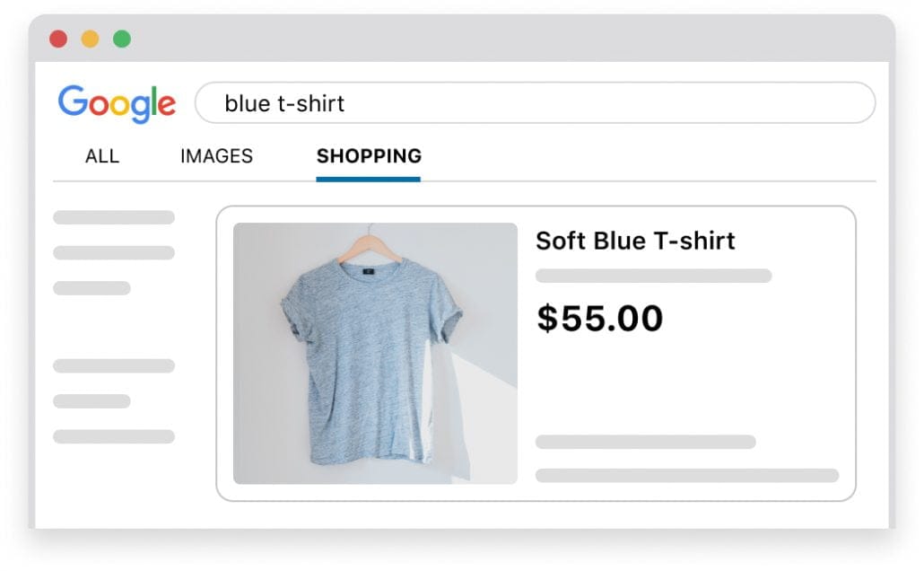The height and width of the screenshot is (571, 924).
Task: Select the first long bar in lower sidebar group
Action: tap(114, 365)
